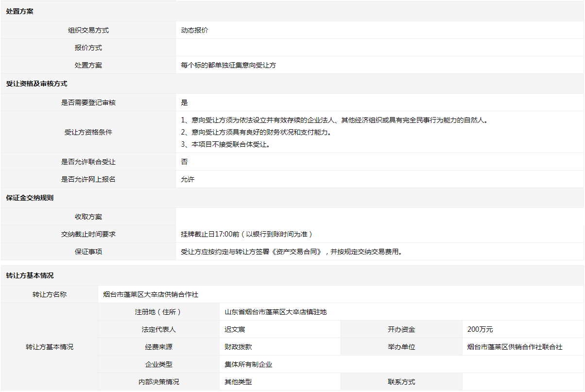Click the empty 联系方式 value cell
This screenshot has width=585, height=392.
coord(522,382)
